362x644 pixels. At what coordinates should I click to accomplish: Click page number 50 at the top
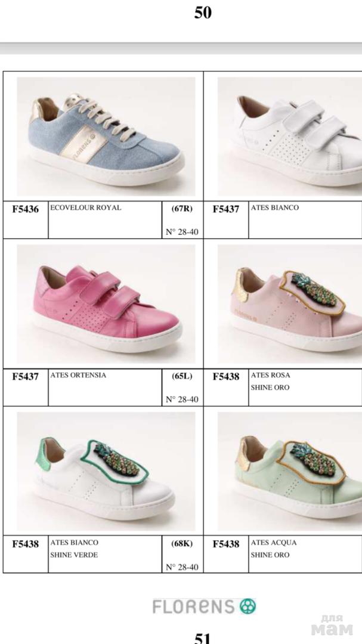(203, 13)
